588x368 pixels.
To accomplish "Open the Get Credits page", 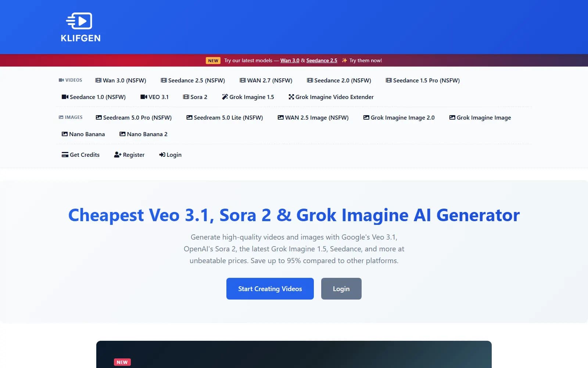I will point(80,155).
